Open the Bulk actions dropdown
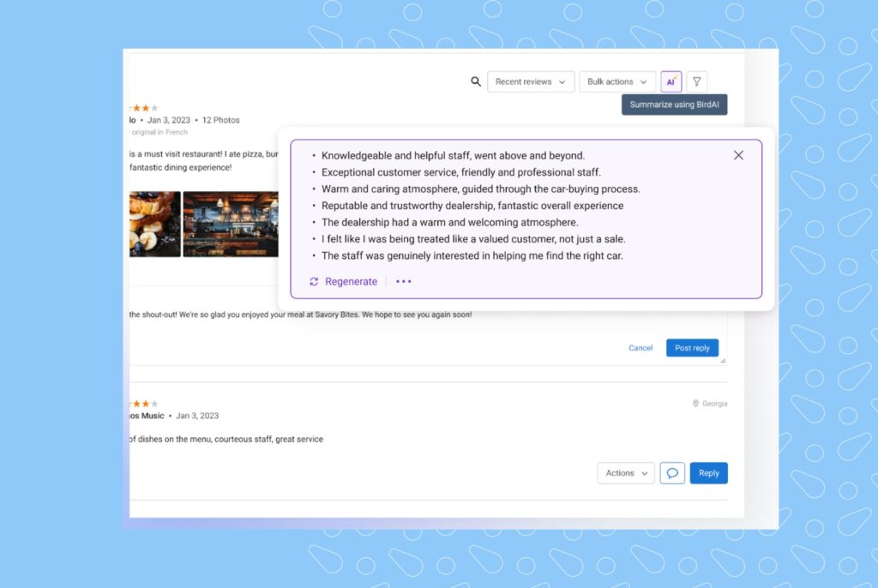 pyautogui.click(x=616, y=81)
